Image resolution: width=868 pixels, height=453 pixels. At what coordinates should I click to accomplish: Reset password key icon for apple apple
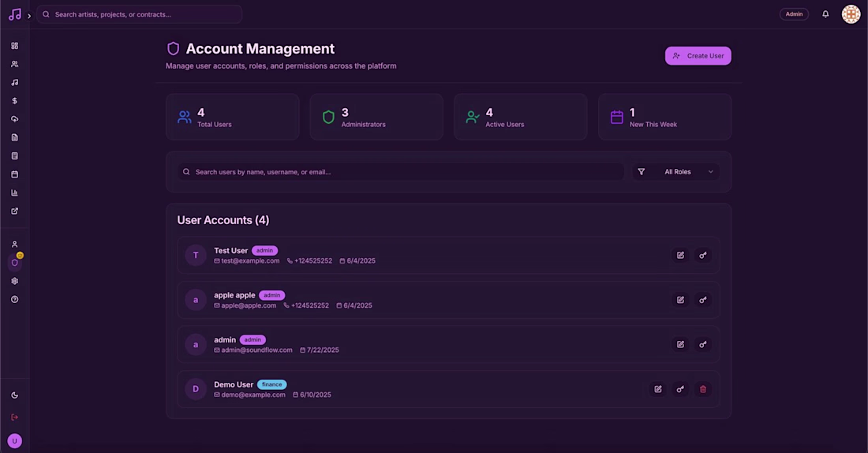702,300
